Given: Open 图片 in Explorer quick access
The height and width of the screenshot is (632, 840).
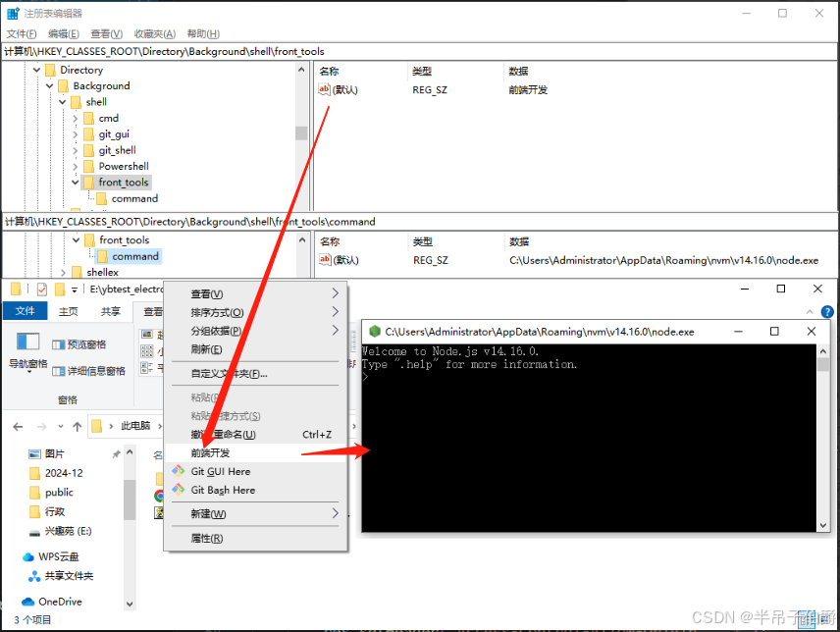Looking at the screenshot, I should coord(46,454).
